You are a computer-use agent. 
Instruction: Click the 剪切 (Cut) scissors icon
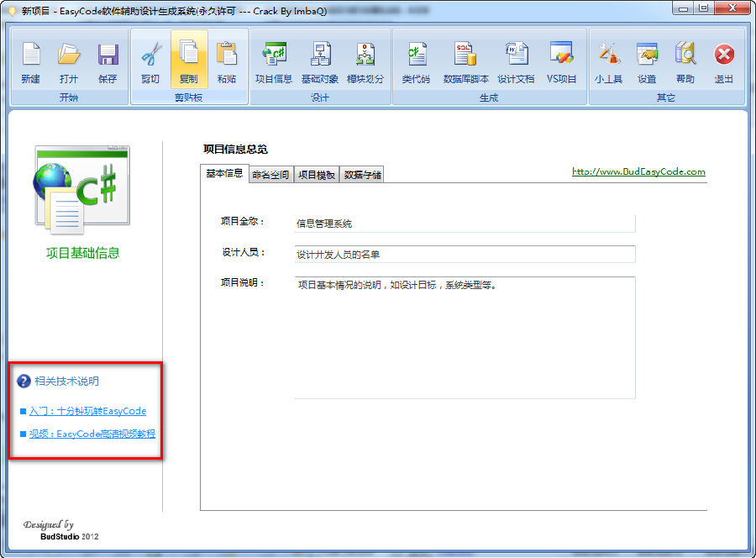click(x=150, y=62)
